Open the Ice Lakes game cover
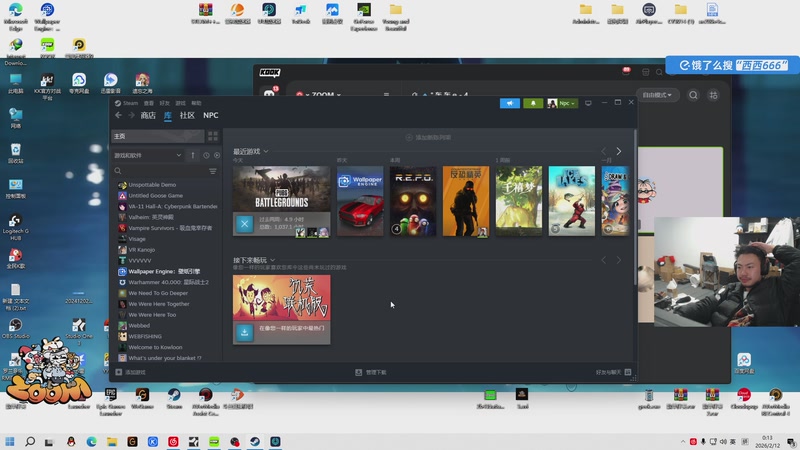The image size is (800, 450). tap(572, 201)
